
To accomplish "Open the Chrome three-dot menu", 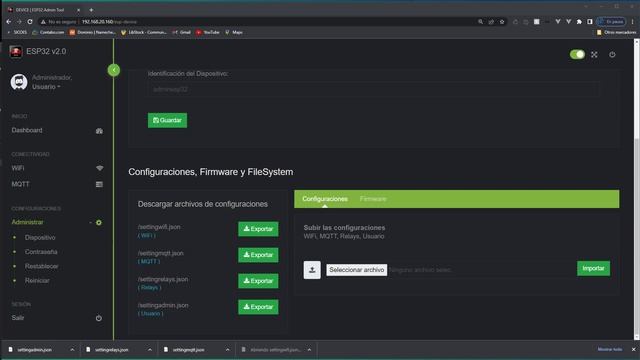I will 633,22.
